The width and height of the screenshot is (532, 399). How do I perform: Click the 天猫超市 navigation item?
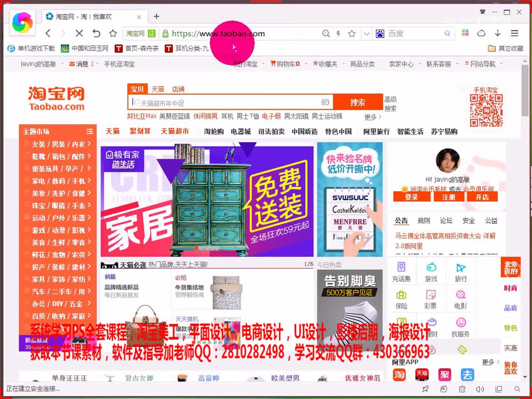(175, 131)
